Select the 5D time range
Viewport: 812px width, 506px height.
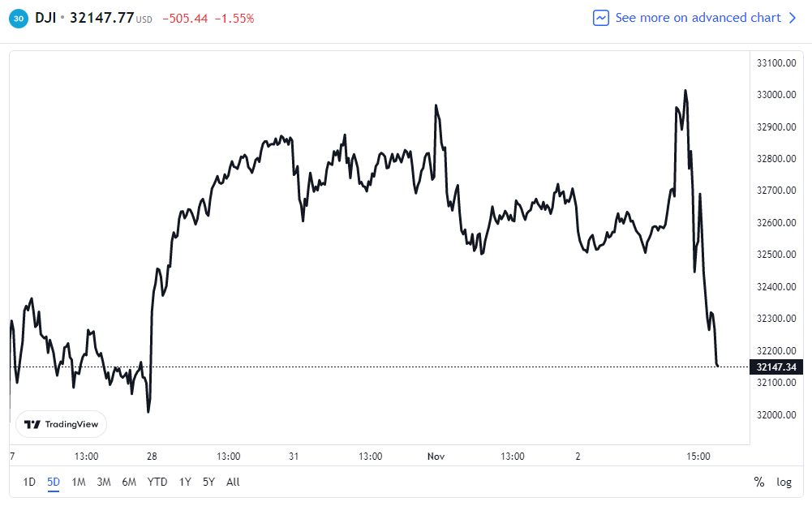(54, 482)
